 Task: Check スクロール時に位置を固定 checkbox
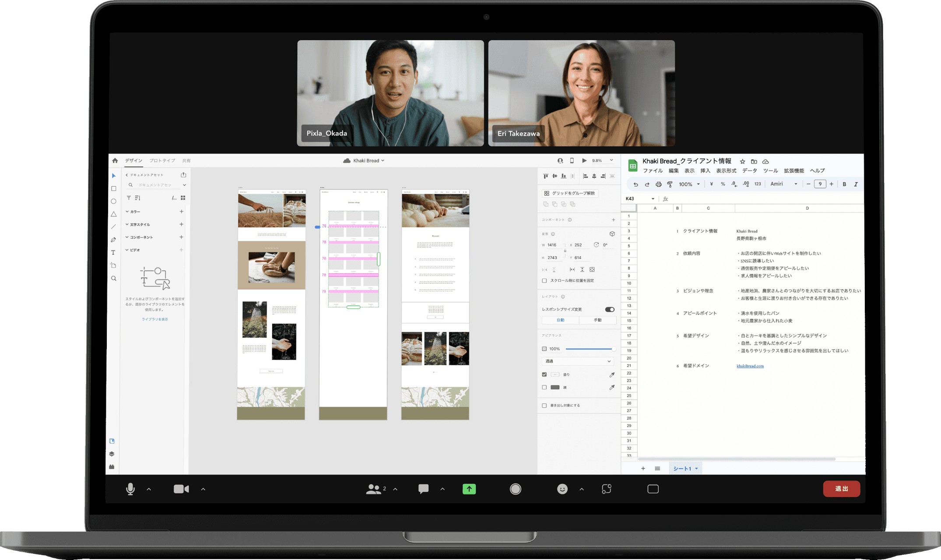544,280
